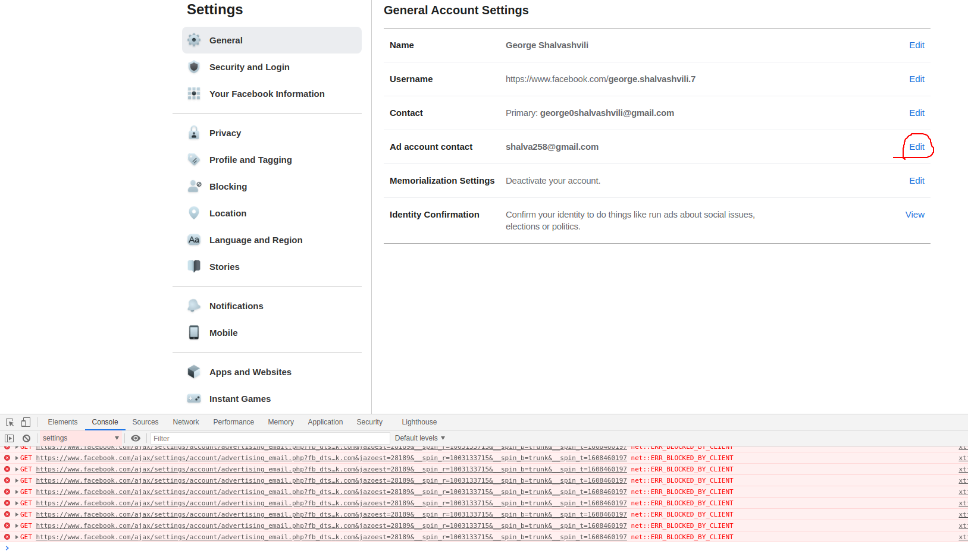The width and height of the screenshot is (968, 560).
Task: Toggle the device toolbar in DevTools
Action: pos(25,421)
